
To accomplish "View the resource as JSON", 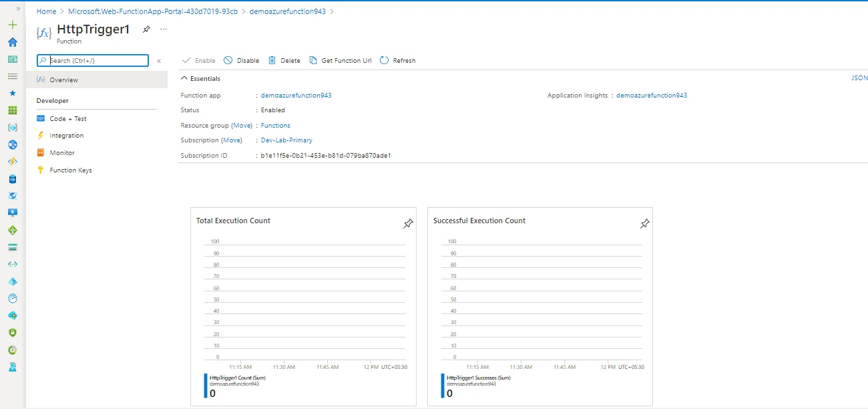I will click(x=859, y=78).
